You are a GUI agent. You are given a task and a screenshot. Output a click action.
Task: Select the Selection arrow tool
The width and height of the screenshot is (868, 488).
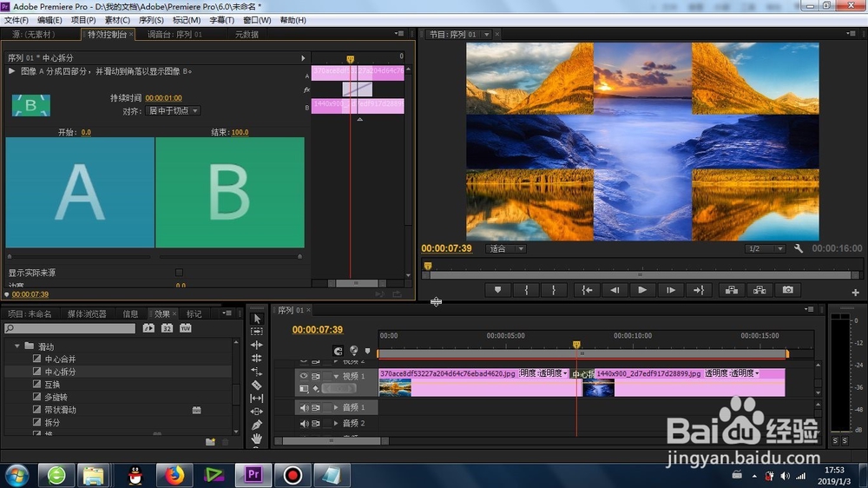256,319
